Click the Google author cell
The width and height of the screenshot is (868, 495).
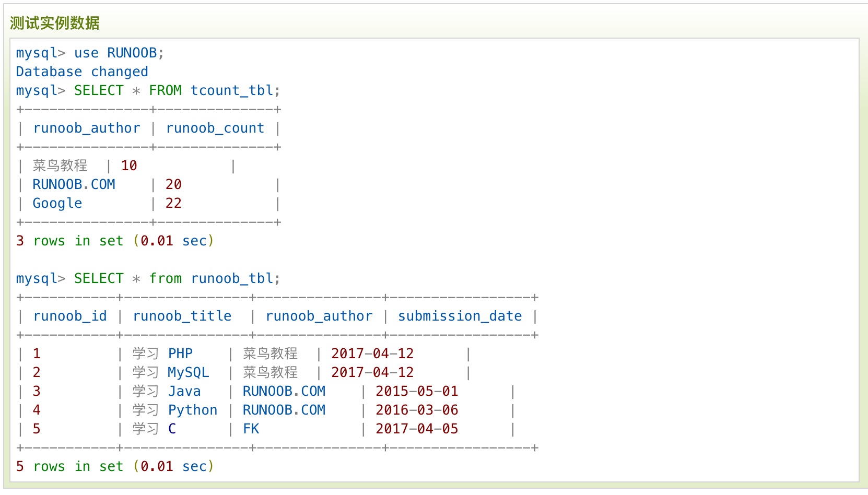click(x=57, y=203)
